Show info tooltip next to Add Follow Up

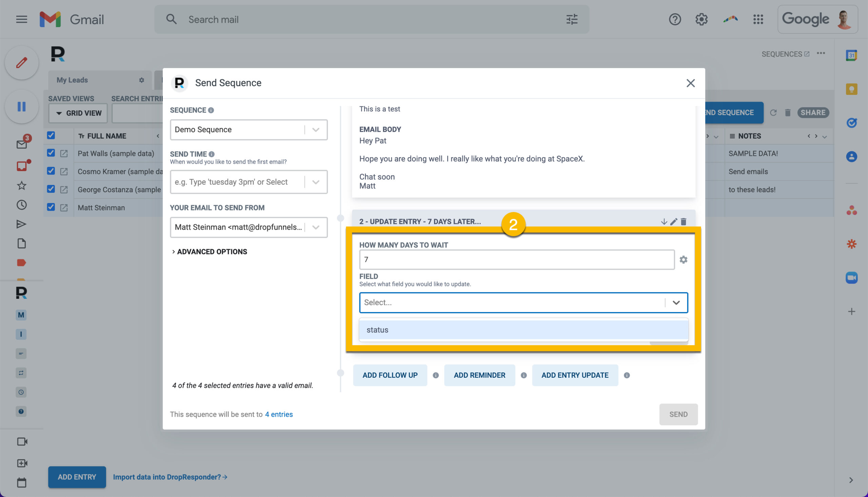[x=436, y=375]
